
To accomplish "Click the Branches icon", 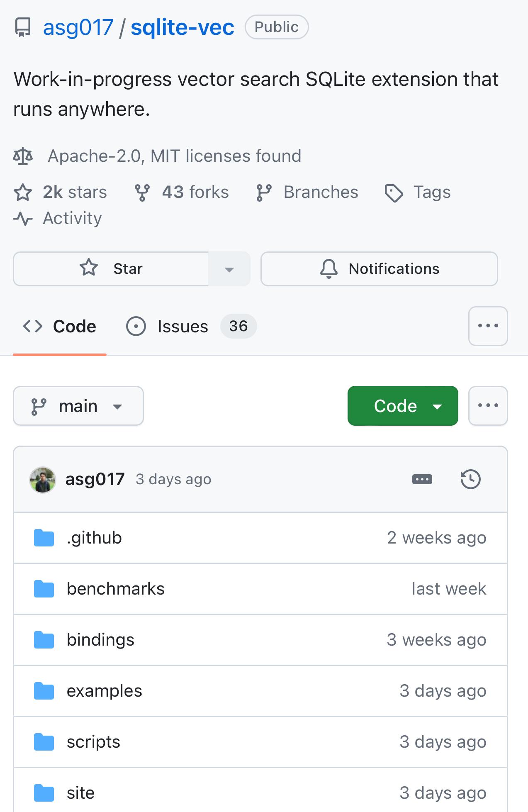I will click(x=264, y=192).
